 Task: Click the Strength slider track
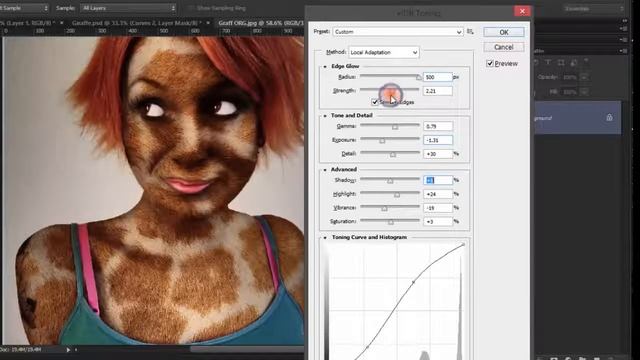pos(390,89)
